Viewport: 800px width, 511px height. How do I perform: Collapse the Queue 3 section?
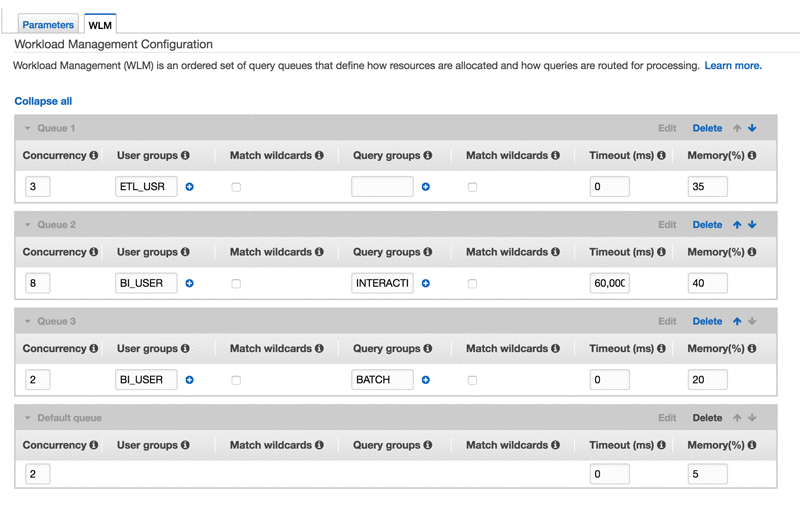[28, 322]
